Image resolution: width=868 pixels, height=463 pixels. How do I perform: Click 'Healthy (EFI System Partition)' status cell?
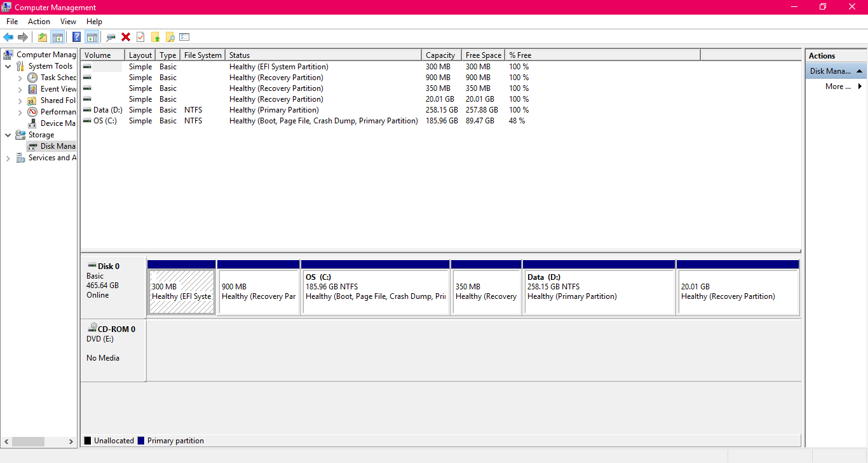(x=279, y=67)
